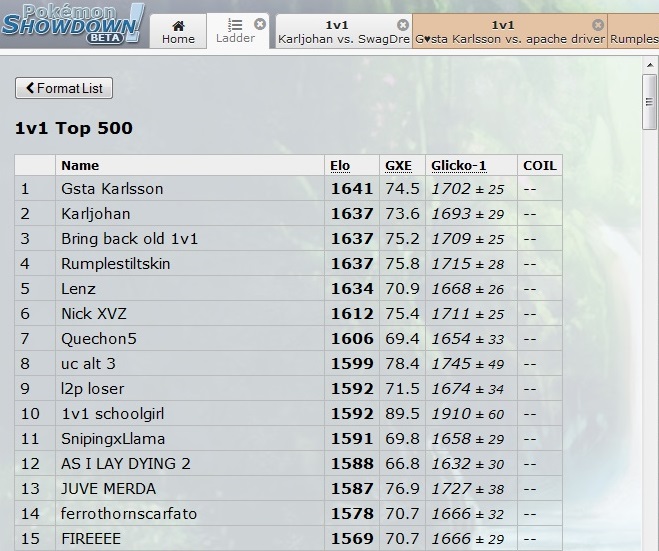This screenshot has width=659, height=551.
Task: Click the Elo column header
Action: click(x=340, y=165)
